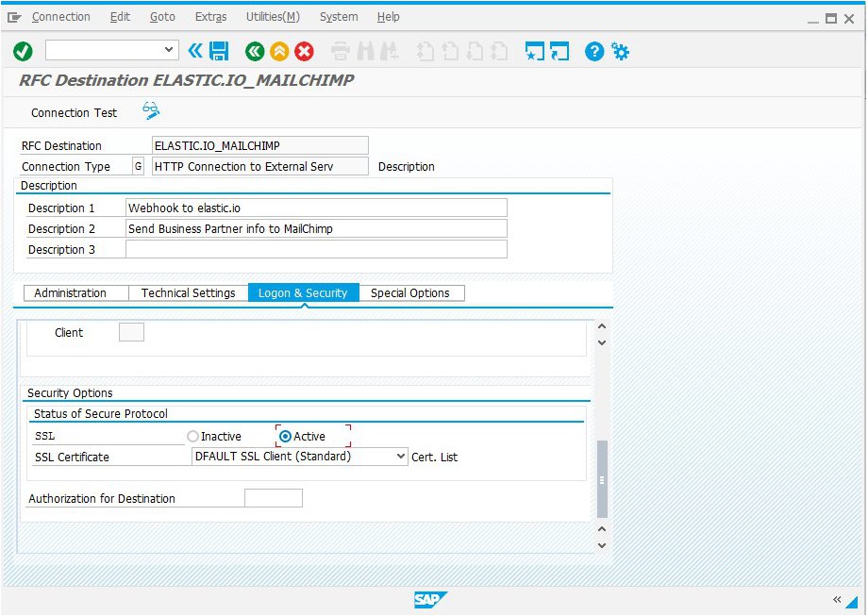Click the Description 2 field

coord(316,228)
